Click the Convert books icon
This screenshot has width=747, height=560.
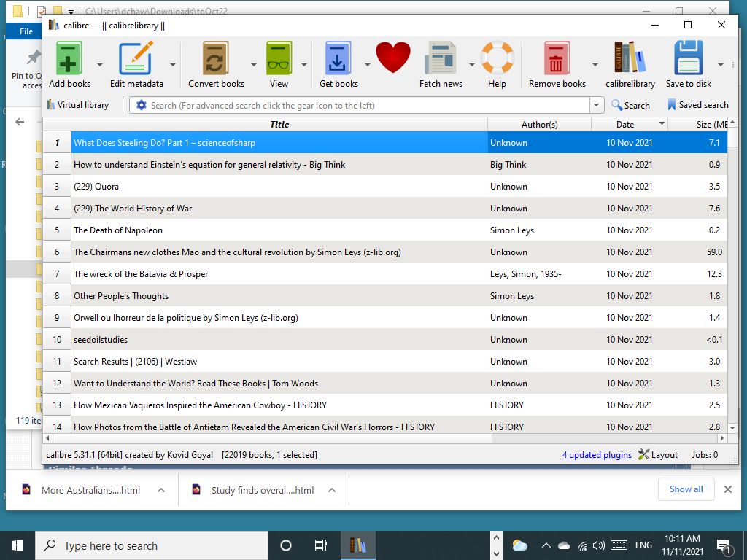[216, 58]
